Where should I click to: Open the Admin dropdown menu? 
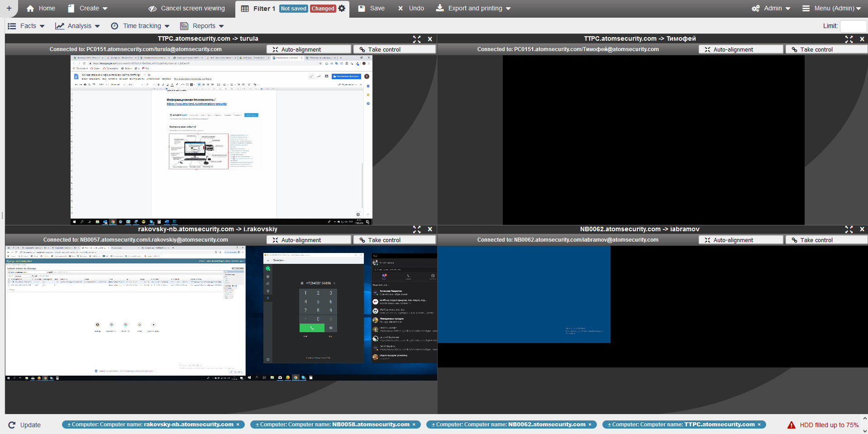[x=771, y=9]
